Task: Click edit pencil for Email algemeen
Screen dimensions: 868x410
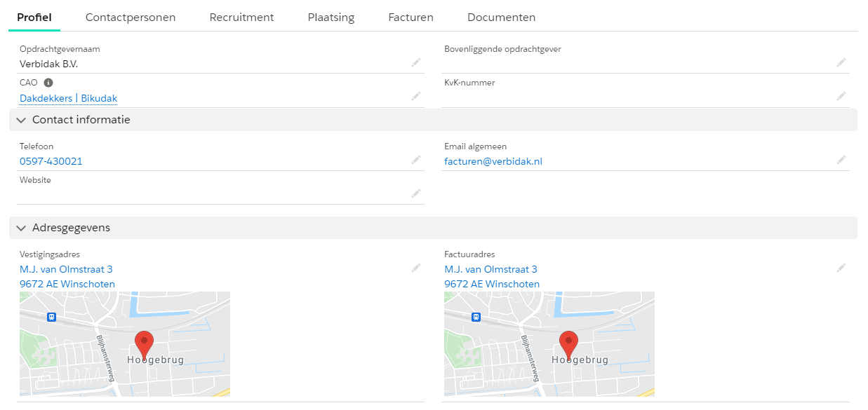Action: (841, 160)
